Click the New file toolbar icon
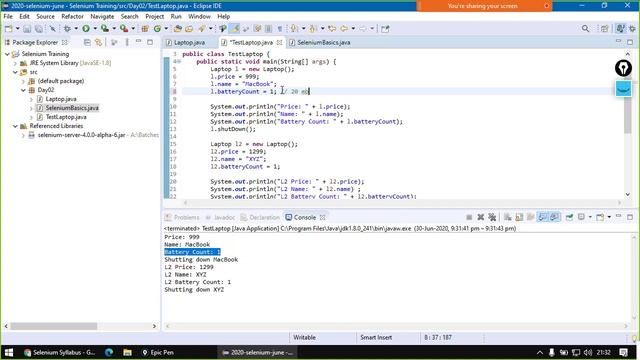 8,29
